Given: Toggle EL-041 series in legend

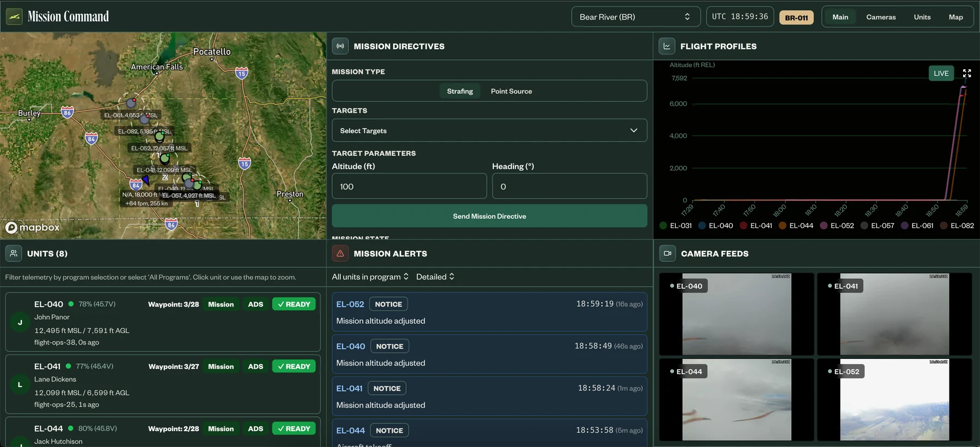Looking at the screenshot, I should [x=756, y=225].
